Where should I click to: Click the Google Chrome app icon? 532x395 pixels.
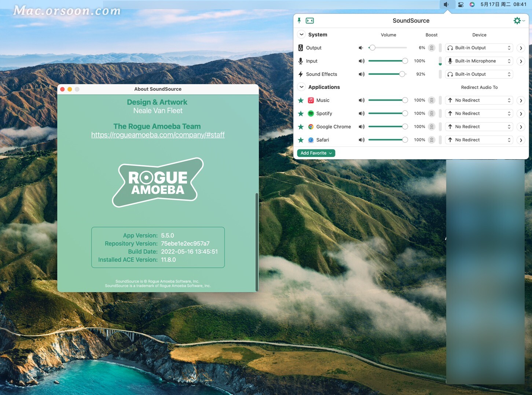coord(311,127)
